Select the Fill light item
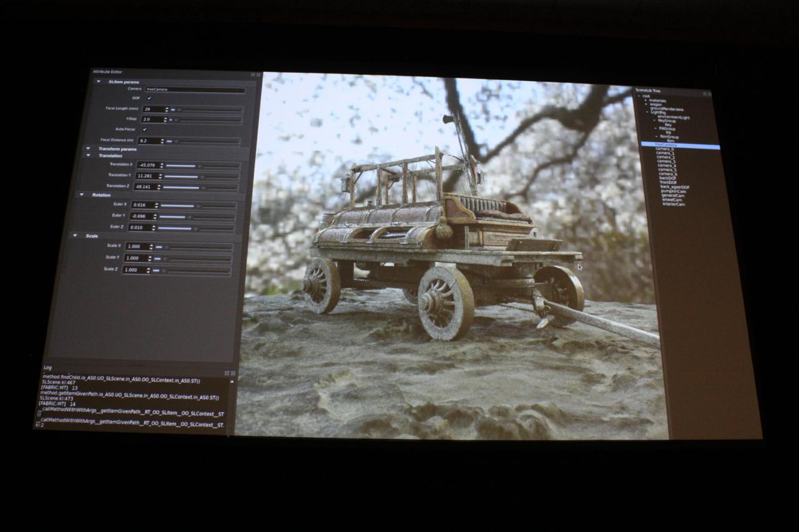The height and width of the screenshot is (532, 799). click(x=669, y=132)
